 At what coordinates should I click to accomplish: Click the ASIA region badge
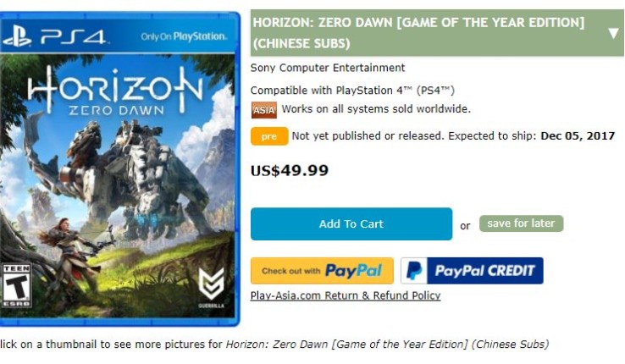(263, 109)
